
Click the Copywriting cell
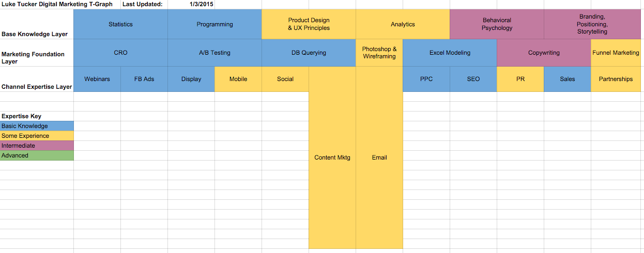pyautogui.click(x=544, y=53)
